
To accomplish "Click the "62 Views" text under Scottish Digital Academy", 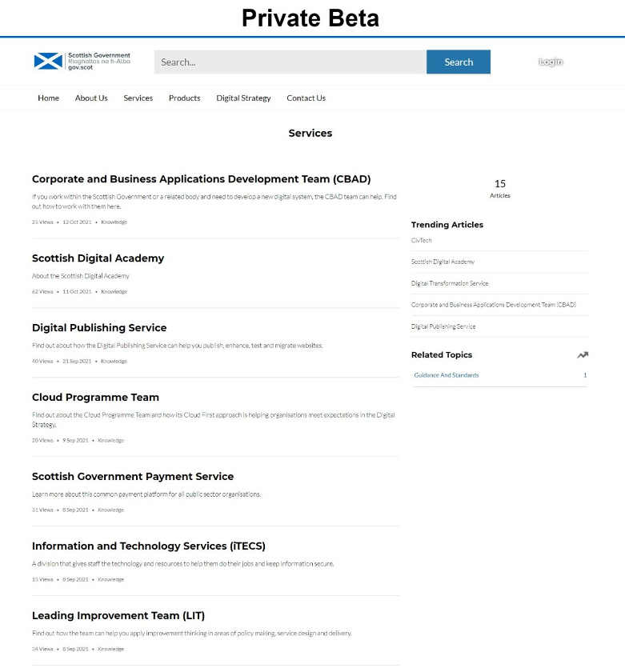I will (x=42, y=291).
